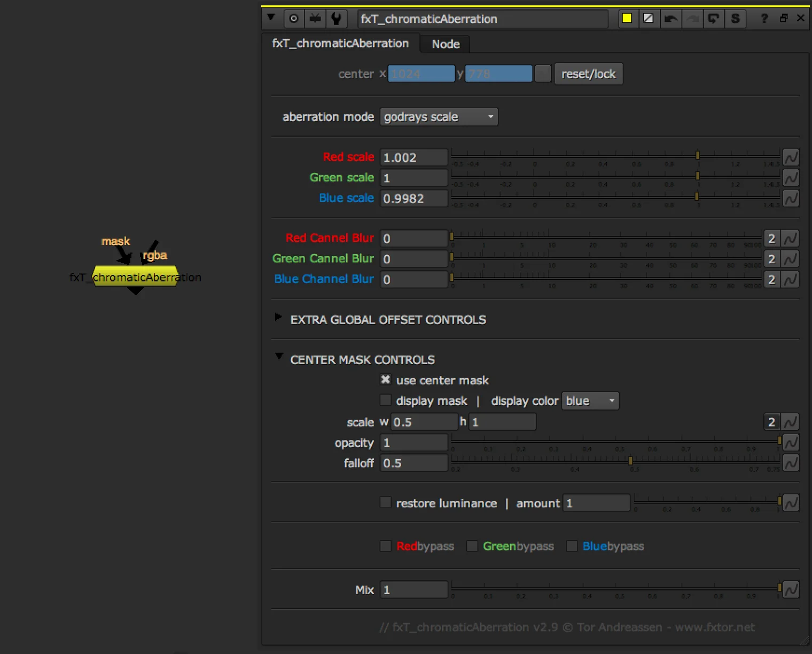The height and width of the screenshot is (654, 812).
Task: Enable restore luminance
Action: [385, 502]
